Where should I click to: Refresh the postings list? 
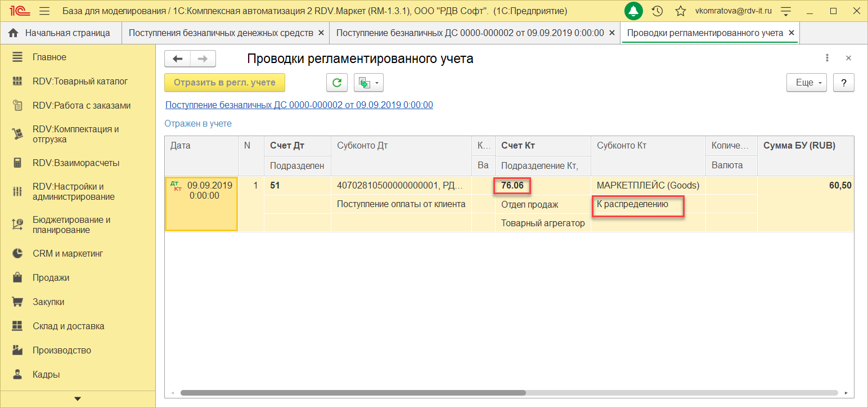[x=337, y=83]
